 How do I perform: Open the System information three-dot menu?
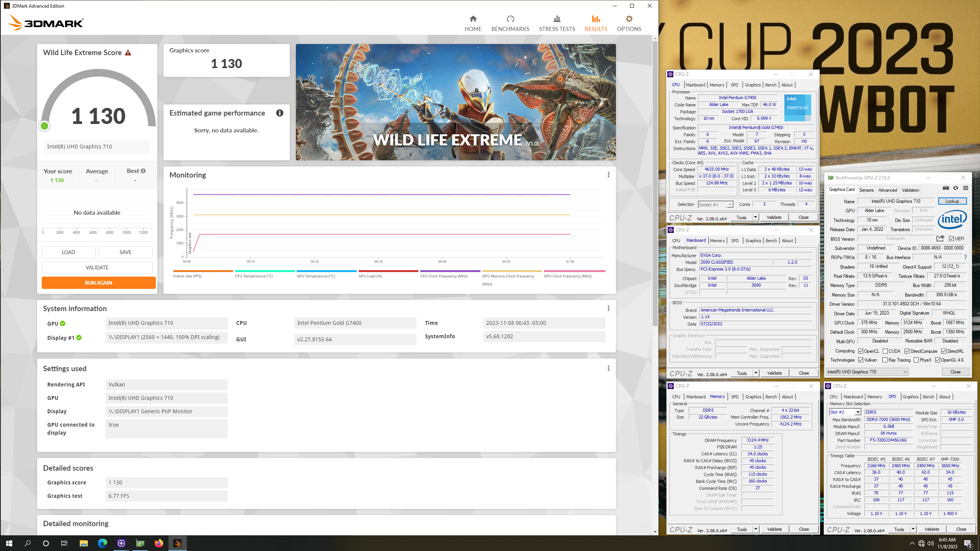(x=608, y=308)
